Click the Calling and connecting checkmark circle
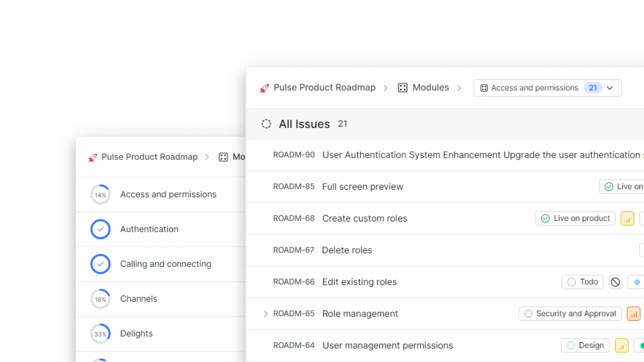Screen dimensions: 644x362 pos(100,264)
